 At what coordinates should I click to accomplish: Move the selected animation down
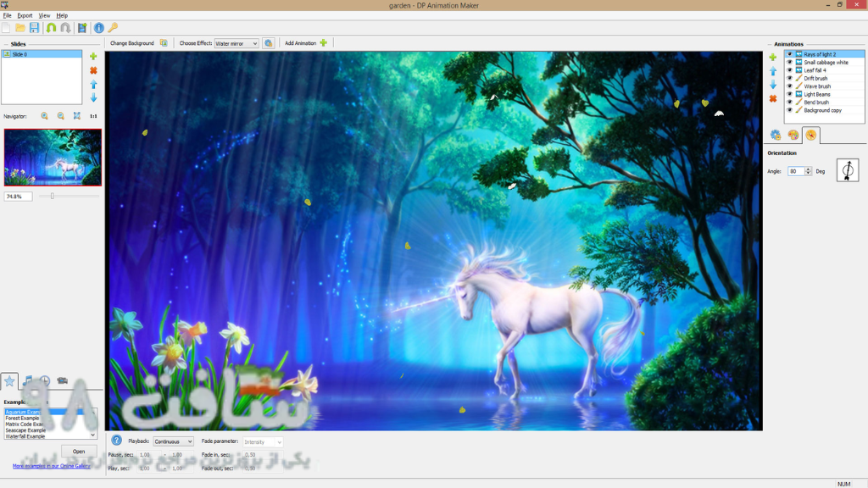pyautogui.click(x=773, y=85)
